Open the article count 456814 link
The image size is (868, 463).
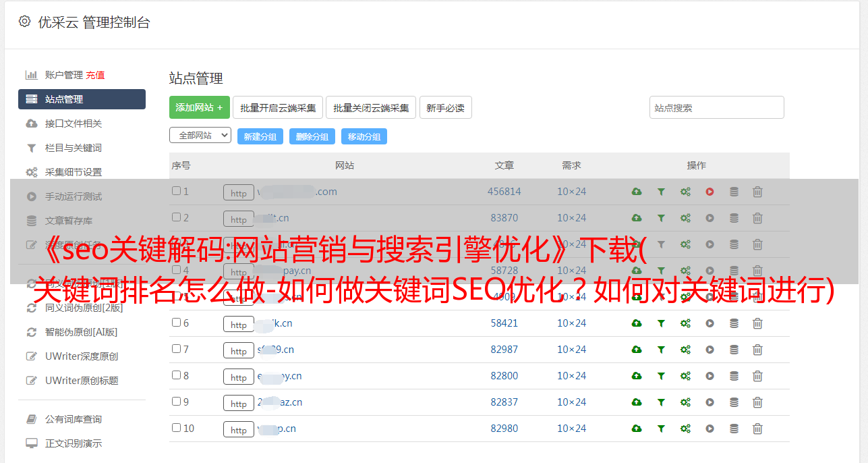[x=504, y=192]
